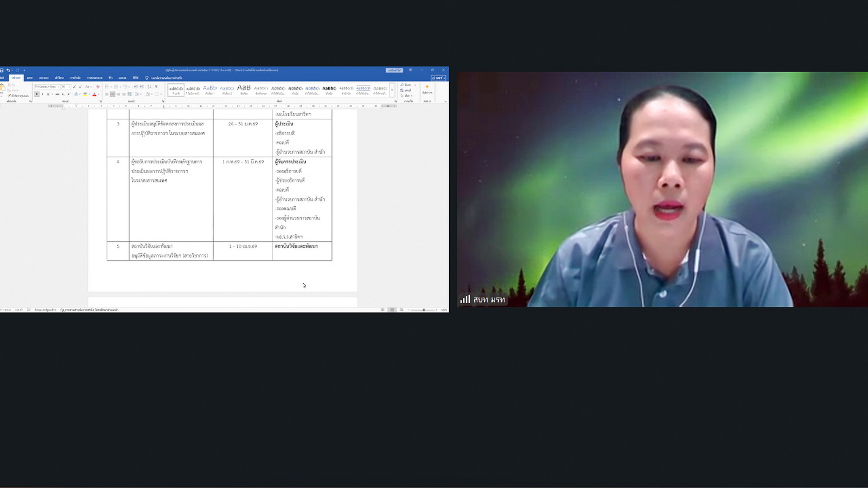
Task: Click the Increase Indent icon
Action: click(142, 87)
